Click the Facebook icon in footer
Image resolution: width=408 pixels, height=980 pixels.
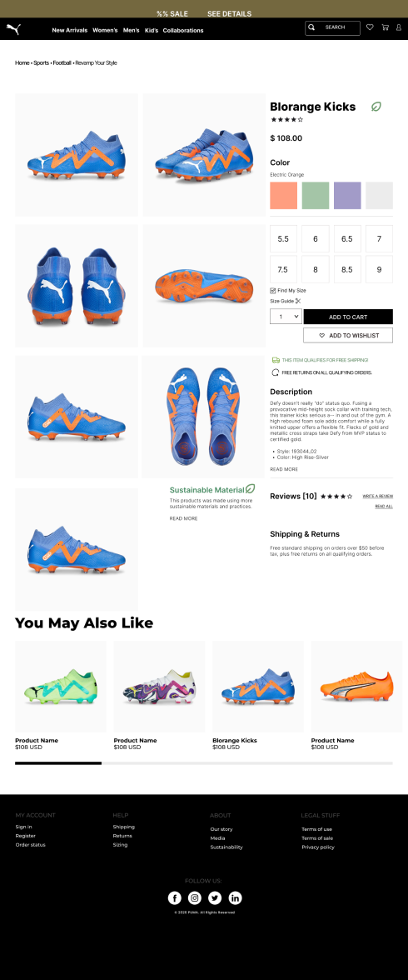click(174, 898)
